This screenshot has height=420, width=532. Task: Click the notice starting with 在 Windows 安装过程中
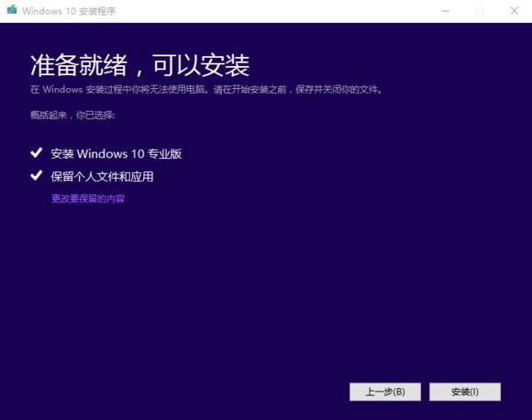[206, 90]
